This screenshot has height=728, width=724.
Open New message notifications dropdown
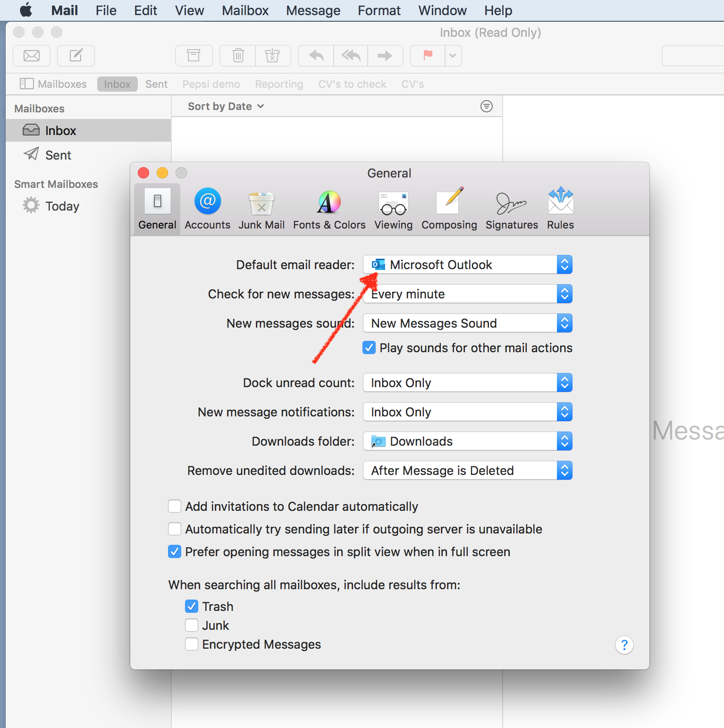467,412
